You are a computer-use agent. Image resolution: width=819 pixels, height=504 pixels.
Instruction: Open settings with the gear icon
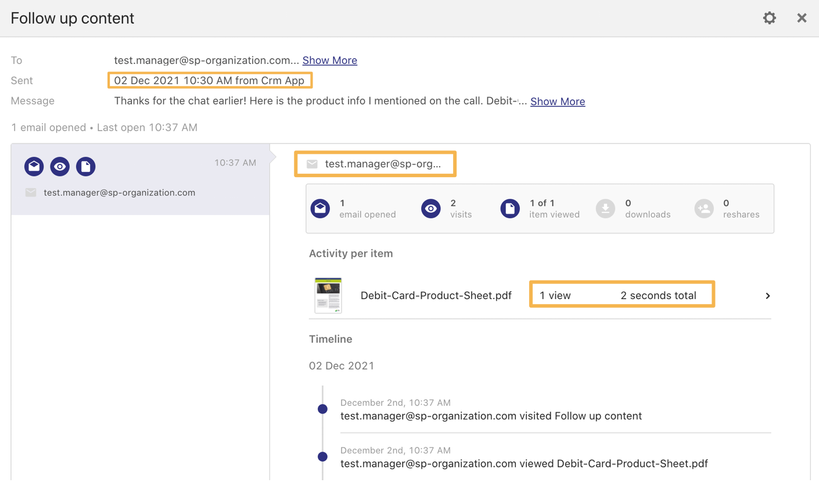click(769, 18)
